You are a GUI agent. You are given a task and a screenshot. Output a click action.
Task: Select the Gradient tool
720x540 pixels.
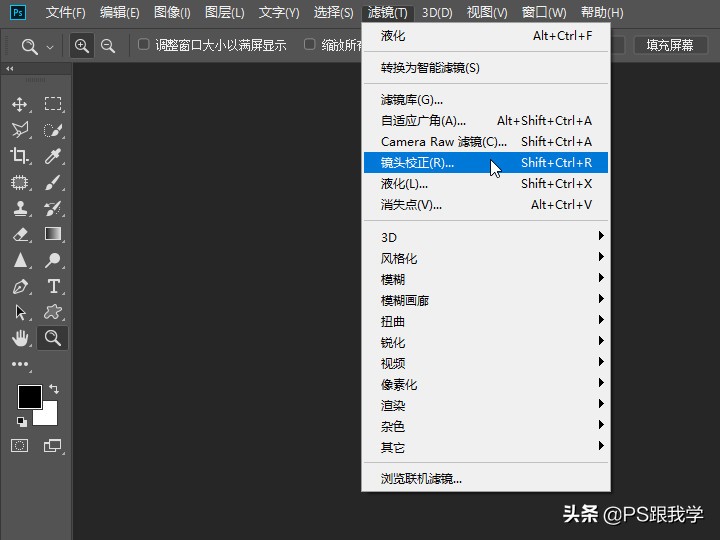tap(53, 234)
